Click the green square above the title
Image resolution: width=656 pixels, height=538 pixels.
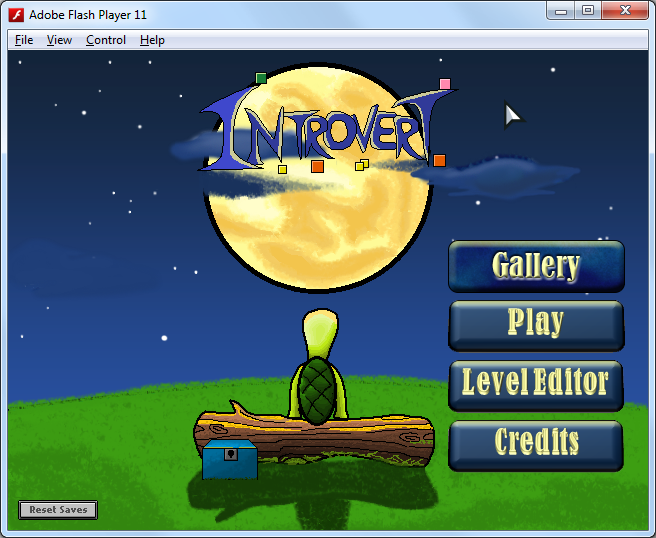[x=261, y=78]
